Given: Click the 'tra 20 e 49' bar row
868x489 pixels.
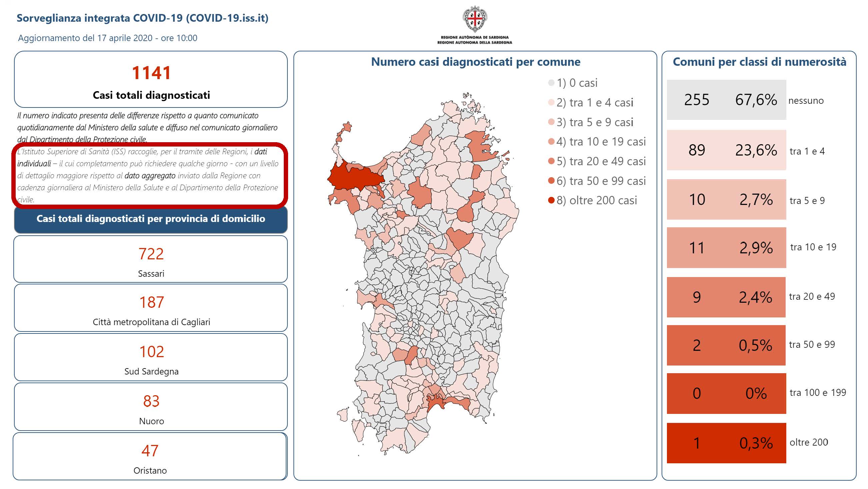Looking at the screenshot, I should coord(726,297).
